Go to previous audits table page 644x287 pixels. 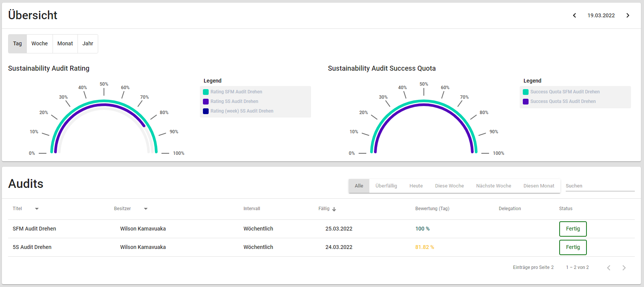pyautogui.click(x=609, y=267)
